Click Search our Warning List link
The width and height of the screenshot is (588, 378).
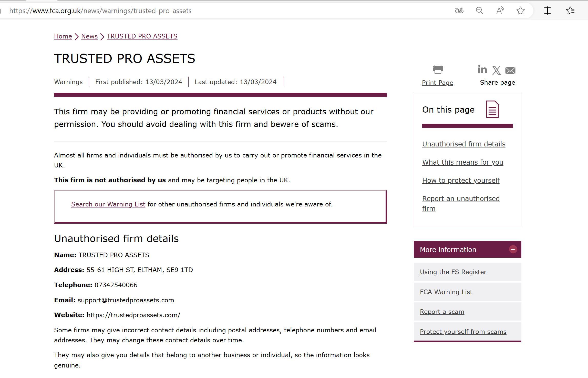[x=108, y=204]
